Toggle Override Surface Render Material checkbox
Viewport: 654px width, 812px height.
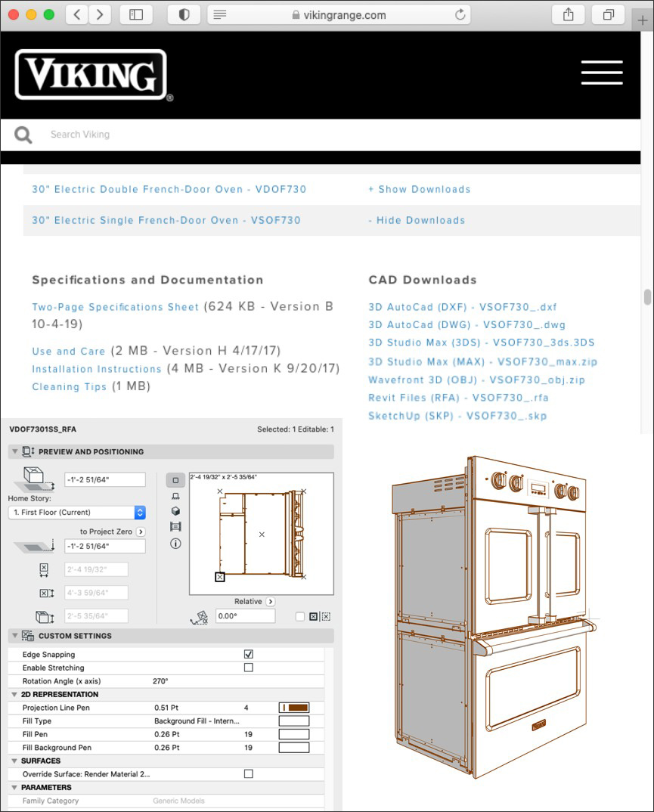click(x=249, y=773)
